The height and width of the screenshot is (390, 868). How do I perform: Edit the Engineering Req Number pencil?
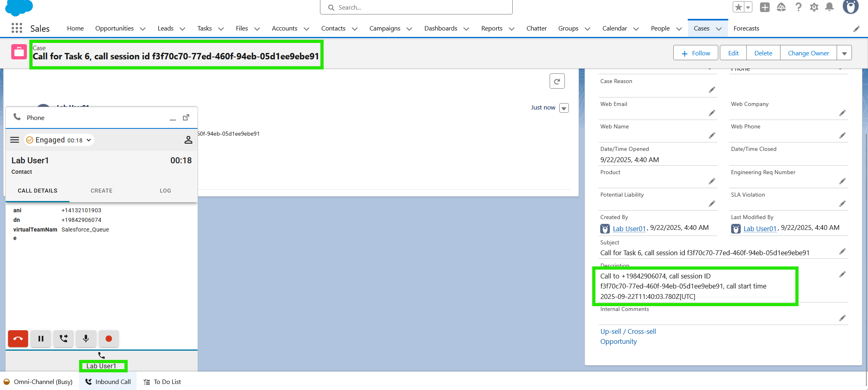[x=842, y=181]
